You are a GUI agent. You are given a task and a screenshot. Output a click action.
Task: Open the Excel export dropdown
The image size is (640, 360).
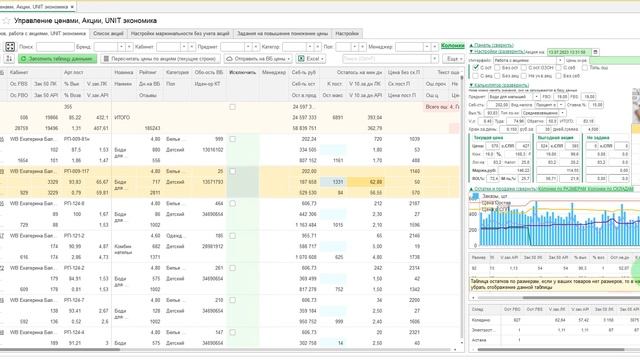click(311, 59)
